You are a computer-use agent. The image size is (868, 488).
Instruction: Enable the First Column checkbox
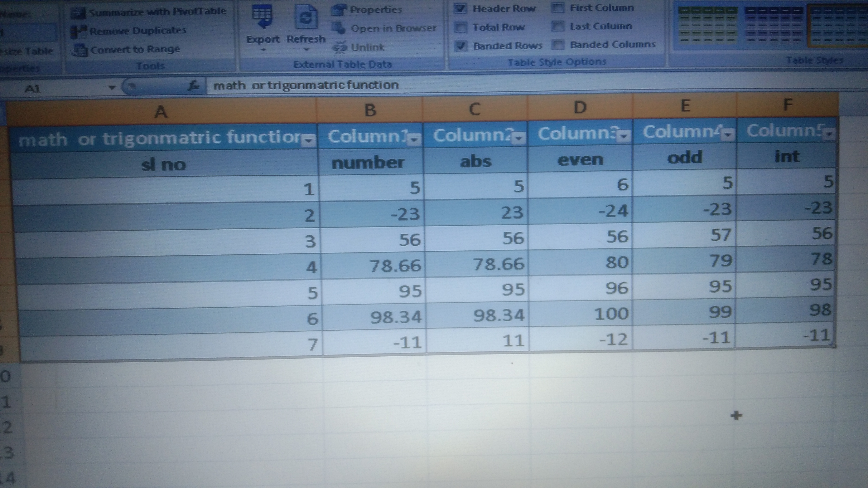558,8
